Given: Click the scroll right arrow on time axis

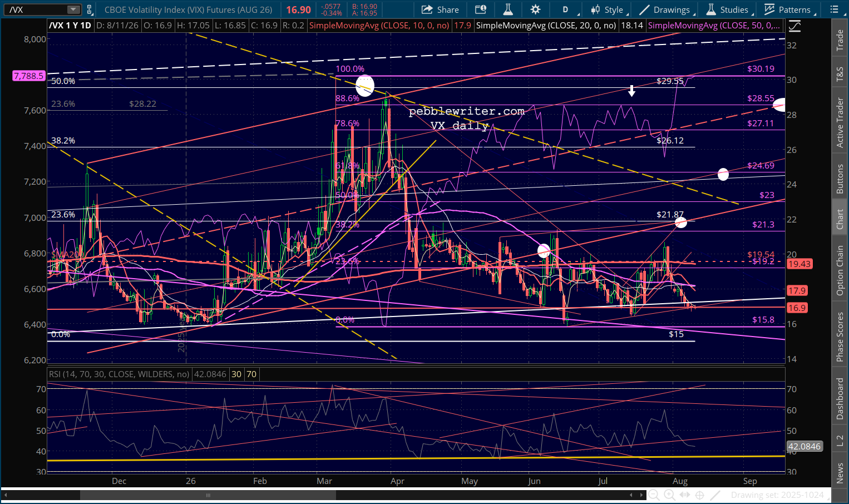Looking at the screenshot, I should (x=642, y=495).
